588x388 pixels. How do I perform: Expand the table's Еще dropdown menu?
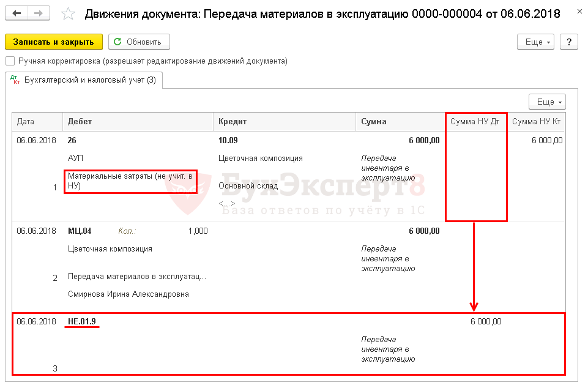click(x=547, y=102)
